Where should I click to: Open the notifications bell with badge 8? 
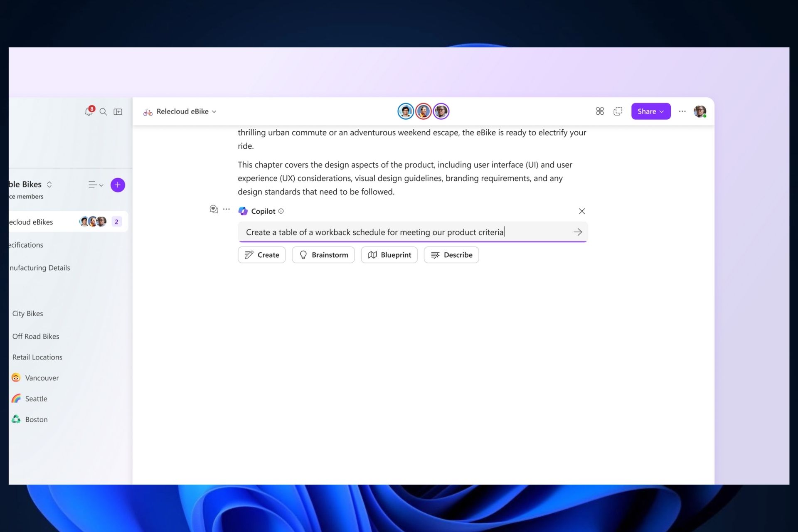coord(89,111)
